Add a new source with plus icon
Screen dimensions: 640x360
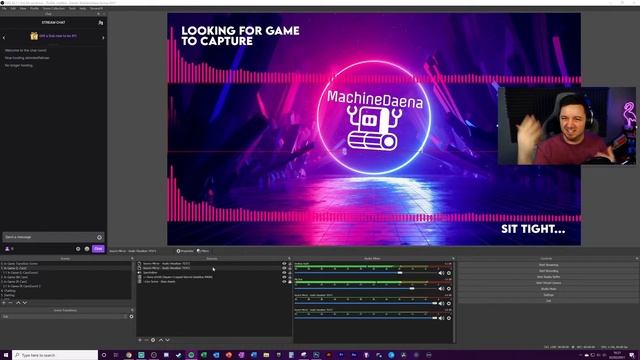[140, 340]
